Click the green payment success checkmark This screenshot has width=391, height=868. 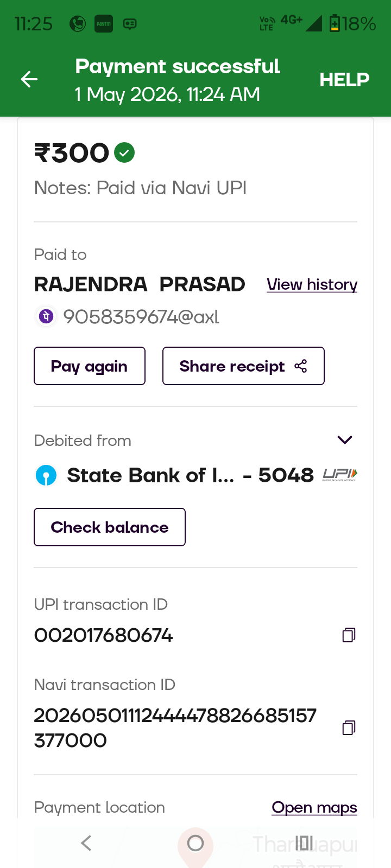click(x=124, y=153)
